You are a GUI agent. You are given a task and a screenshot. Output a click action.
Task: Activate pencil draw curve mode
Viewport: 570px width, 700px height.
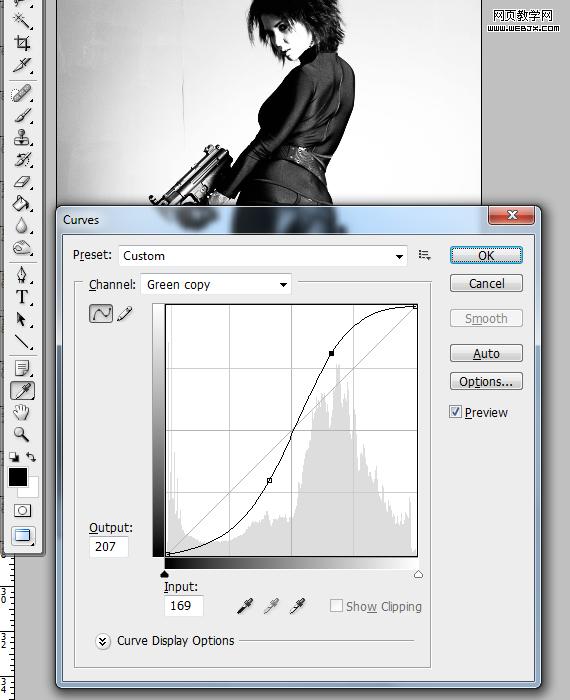(125, 313)
